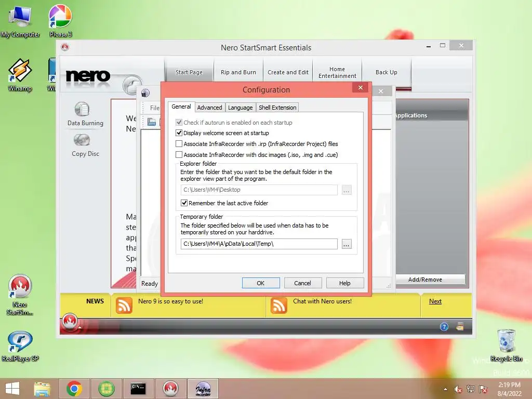The image size is (532, 399).
Task: Open Start Page tab in Nero
Action: pos(189,72)
